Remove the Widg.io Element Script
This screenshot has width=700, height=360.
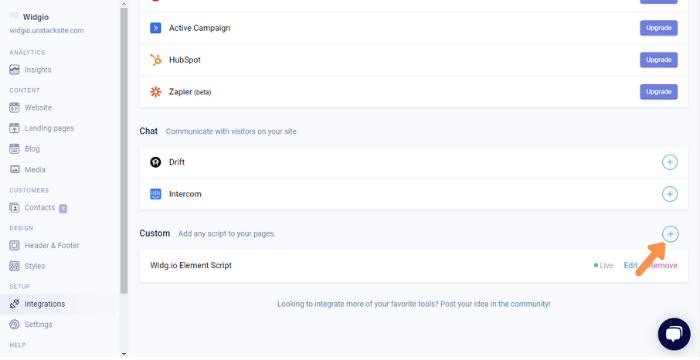tap(663, 265)
